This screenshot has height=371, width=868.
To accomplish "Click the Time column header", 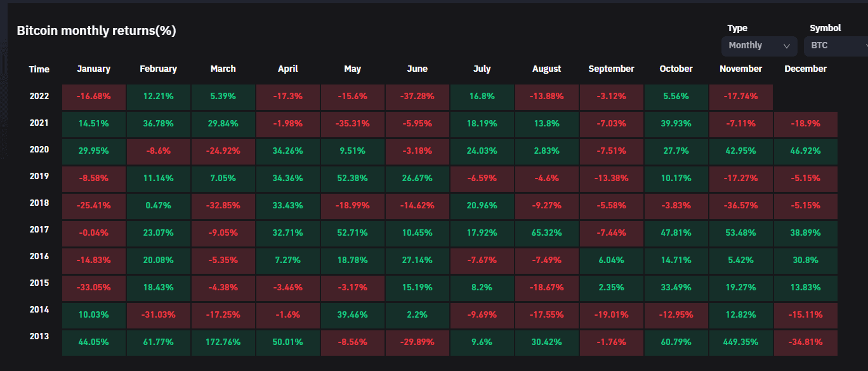I will click(x=39, y=69).
